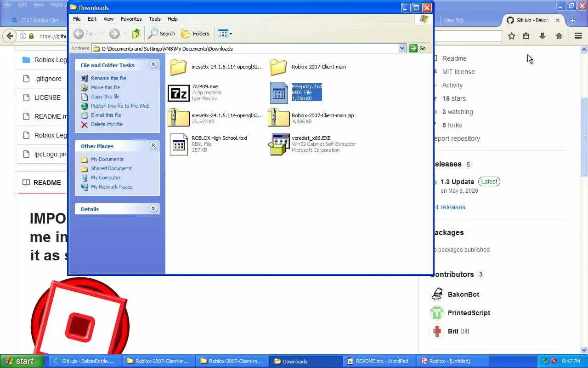Select the Roblox-2007-Client-main.zip archive icon
This screenshot has width=588, height=368.
click(x=279, y=118)
